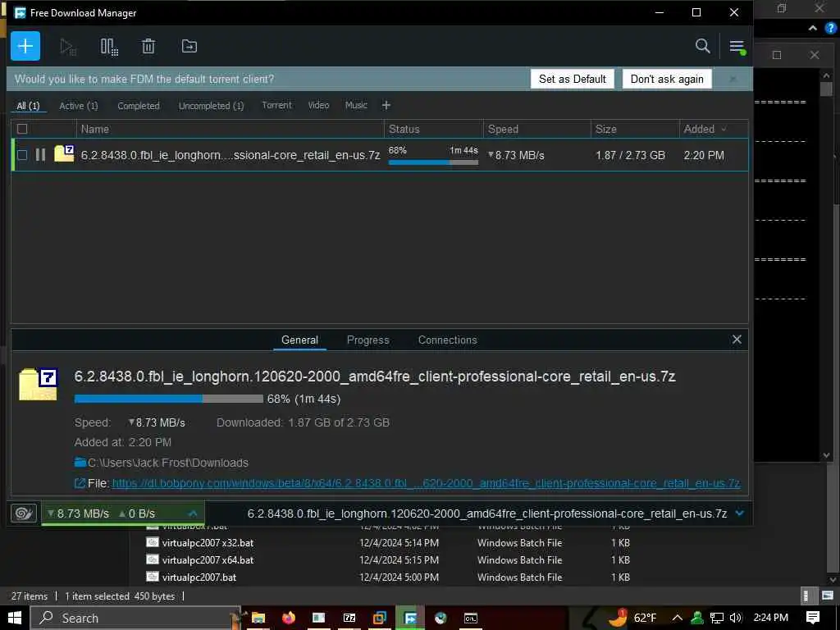Sort downloads by Speed column
The image size is (840, 630).
[x=536, y=129]
